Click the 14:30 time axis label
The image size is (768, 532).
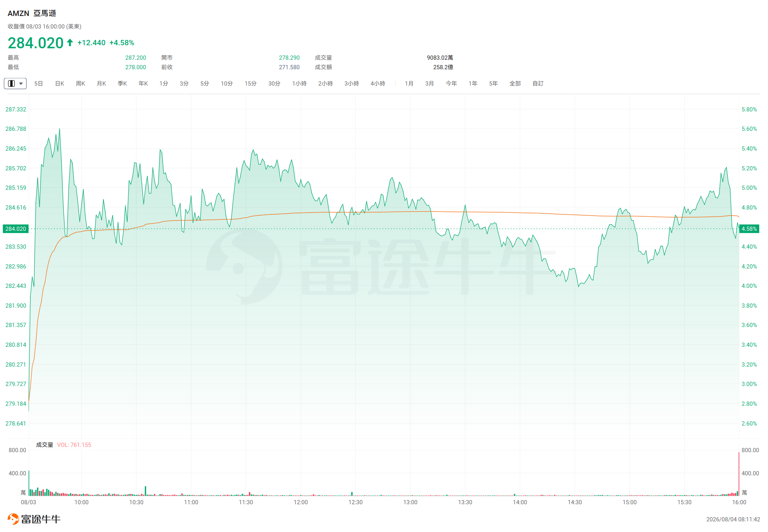575,502
